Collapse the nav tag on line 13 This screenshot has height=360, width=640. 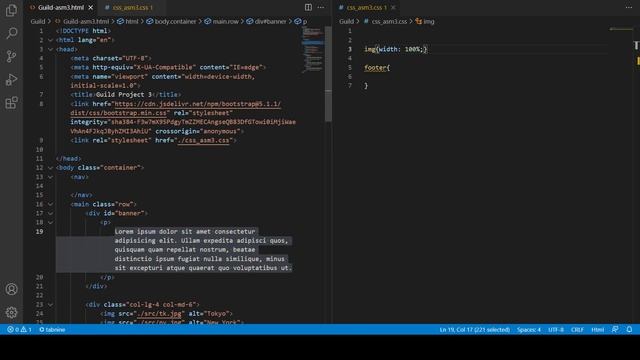51,177
